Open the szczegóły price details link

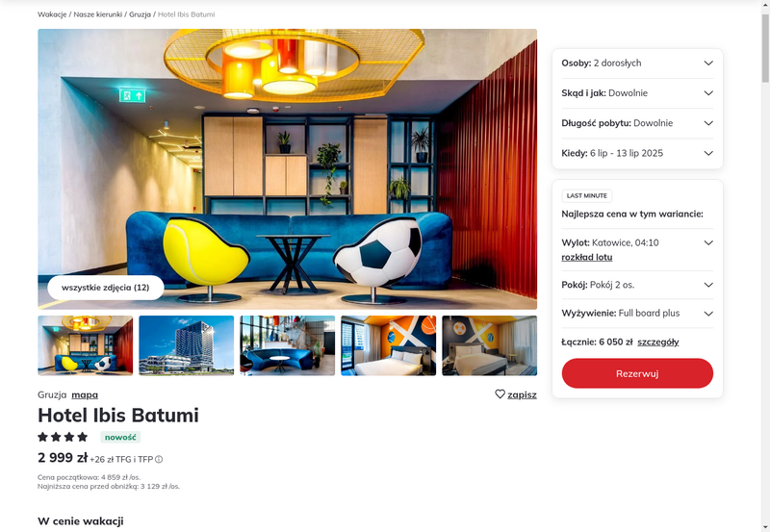click(x=658, y=342)
